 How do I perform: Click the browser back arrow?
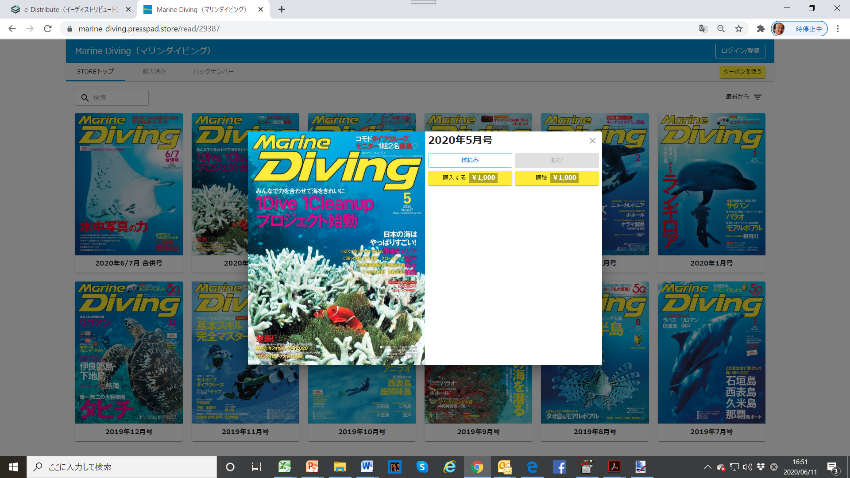pyautogui.click(x=11, y=29)
